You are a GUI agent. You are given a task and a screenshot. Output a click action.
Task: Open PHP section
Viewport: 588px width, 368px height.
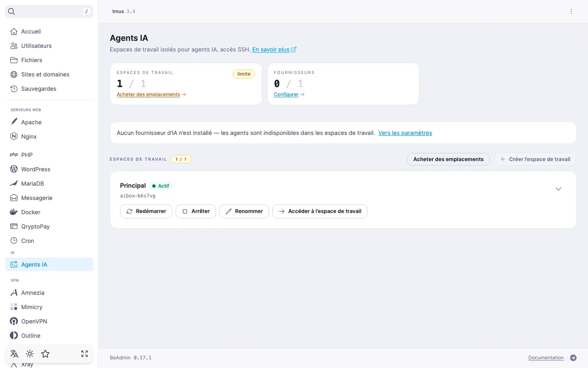[x=49, y=155]
